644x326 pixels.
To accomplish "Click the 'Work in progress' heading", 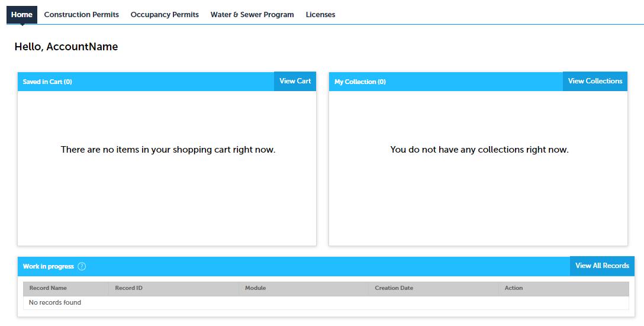I will click(x=49, y=266).
